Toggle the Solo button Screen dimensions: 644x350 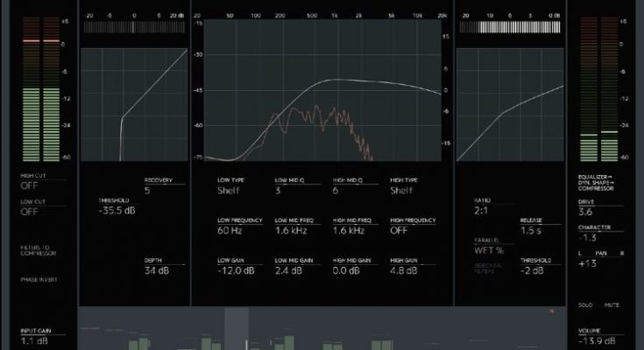click(584, 304)
